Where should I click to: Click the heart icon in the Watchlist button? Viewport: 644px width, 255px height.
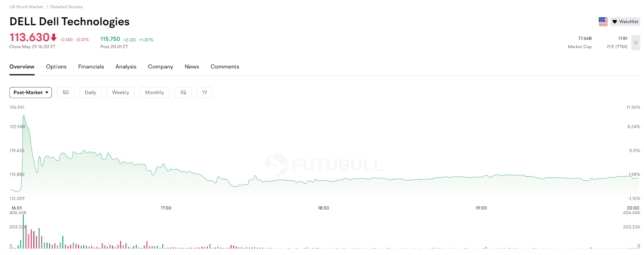pos(615,21)
